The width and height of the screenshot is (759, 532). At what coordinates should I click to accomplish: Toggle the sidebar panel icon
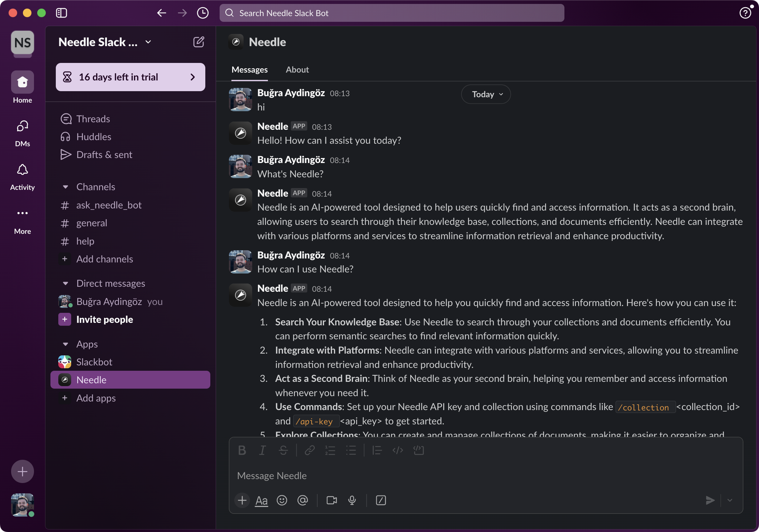[62, 13]
